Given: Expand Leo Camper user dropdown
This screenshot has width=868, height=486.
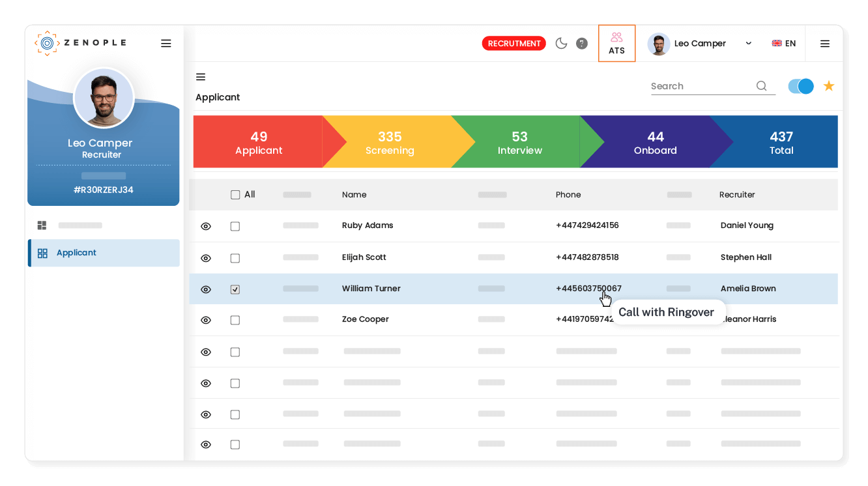Looking at the screenshot, I should coord(748,44).
